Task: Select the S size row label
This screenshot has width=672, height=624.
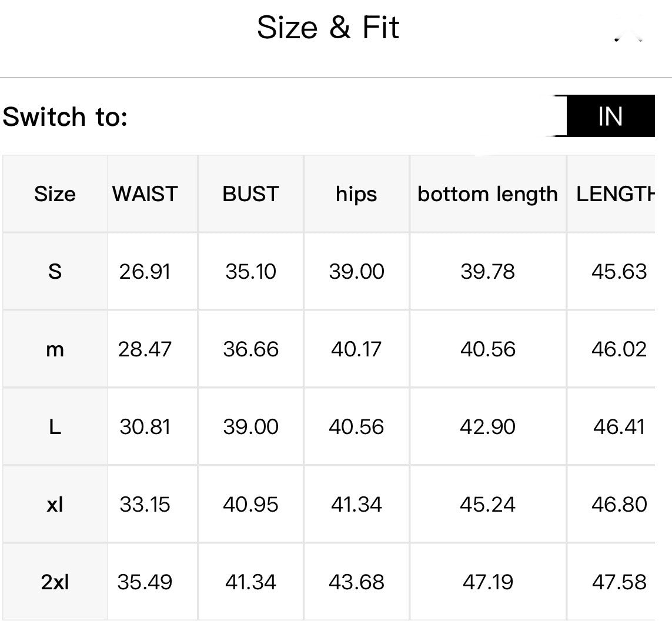Action: pyautogui.click(x=55, y=272)
